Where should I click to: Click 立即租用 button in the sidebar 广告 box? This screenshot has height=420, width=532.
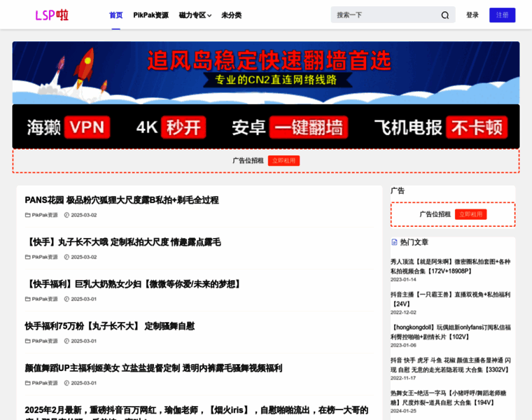pyautogui.click(x=470, y=214)
